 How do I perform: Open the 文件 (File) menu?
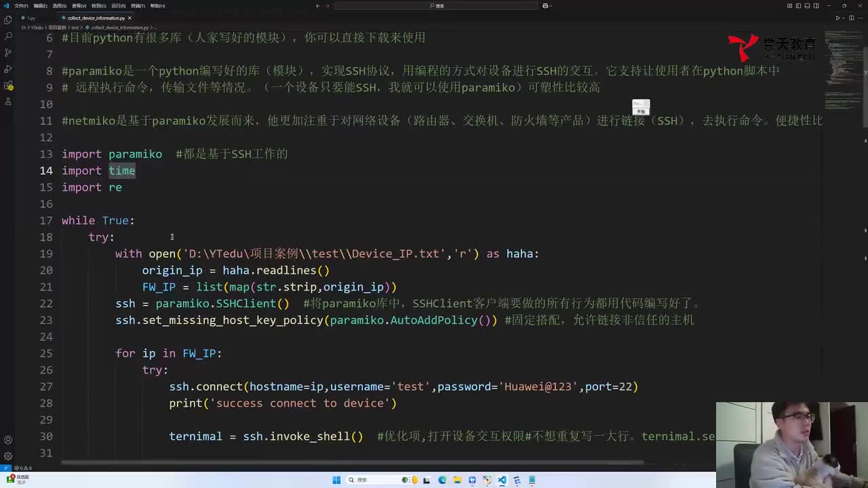[x=21, y=5]
